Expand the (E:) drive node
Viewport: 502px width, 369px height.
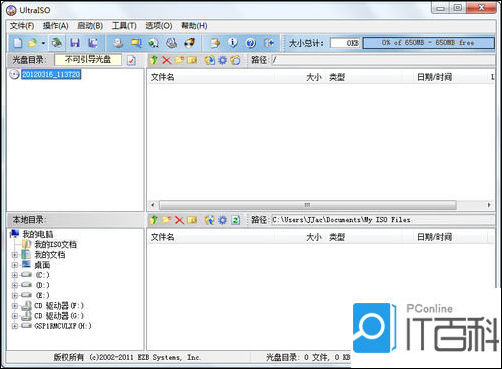pos(15,296)
